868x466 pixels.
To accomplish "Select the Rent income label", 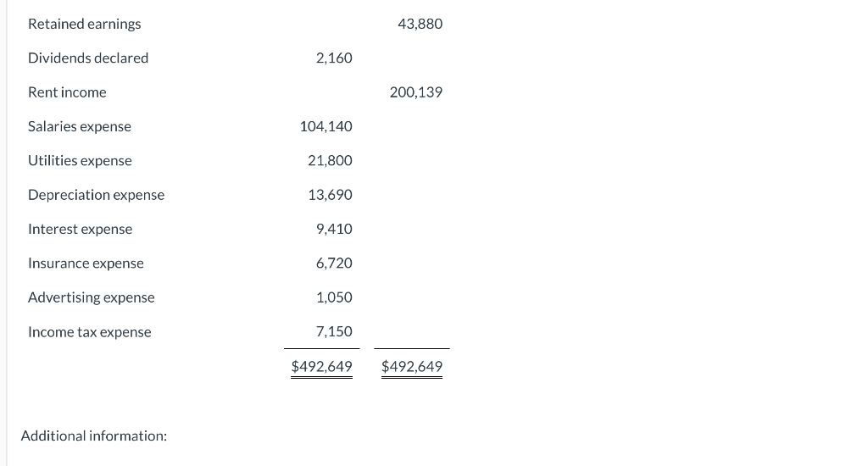I will click(x=67, y=92).
